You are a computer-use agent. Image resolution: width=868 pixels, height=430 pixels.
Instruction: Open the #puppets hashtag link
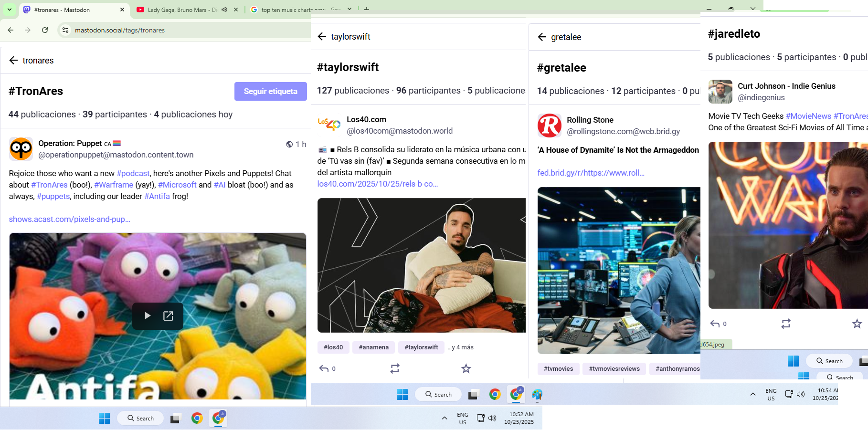[53, 196]
